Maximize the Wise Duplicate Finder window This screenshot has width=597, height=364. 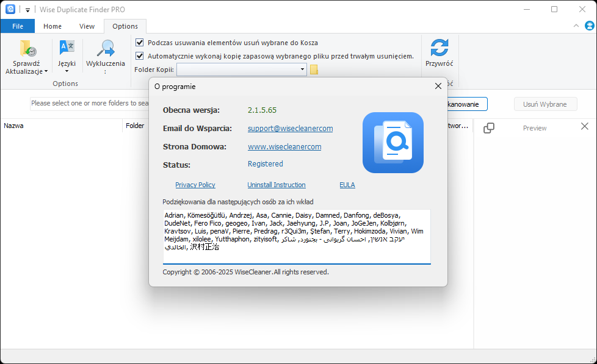pyautogui.click(x=554, y=10)
